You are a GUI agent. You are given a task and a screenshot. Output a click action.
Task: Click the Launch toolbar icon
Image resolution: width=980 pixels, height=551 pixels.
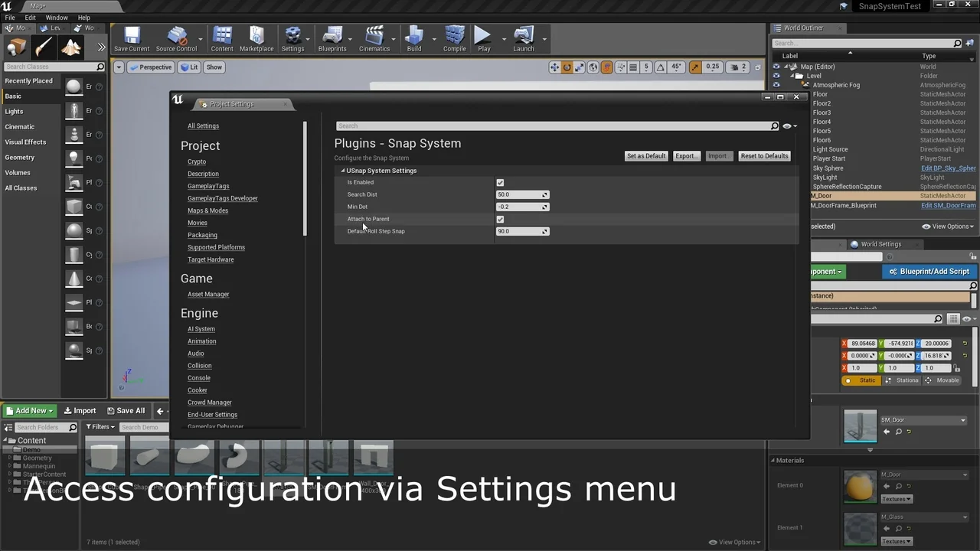(524, 38)
